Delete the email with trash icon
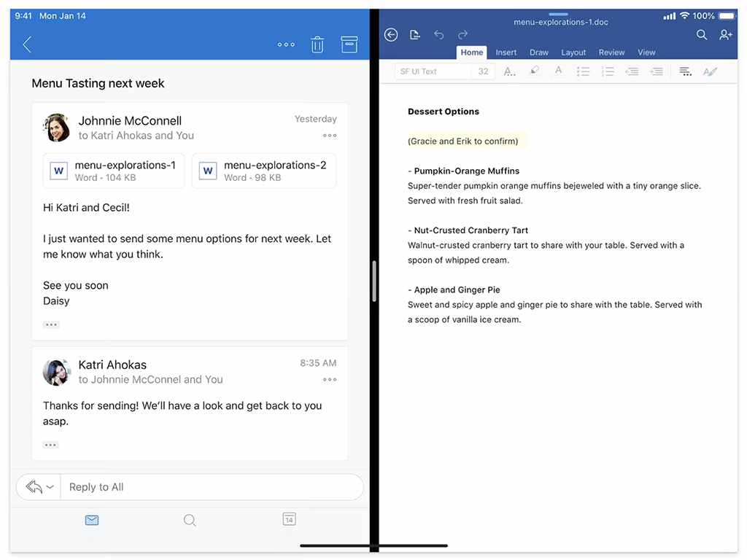The image size is (747, 560). point(317,44)
